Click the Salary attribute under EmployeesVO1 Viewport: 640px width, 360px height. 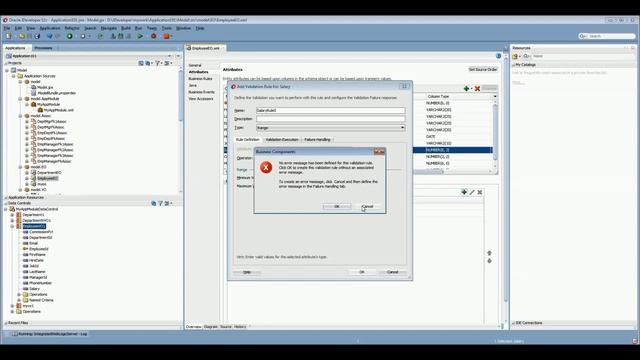[34, 289]
